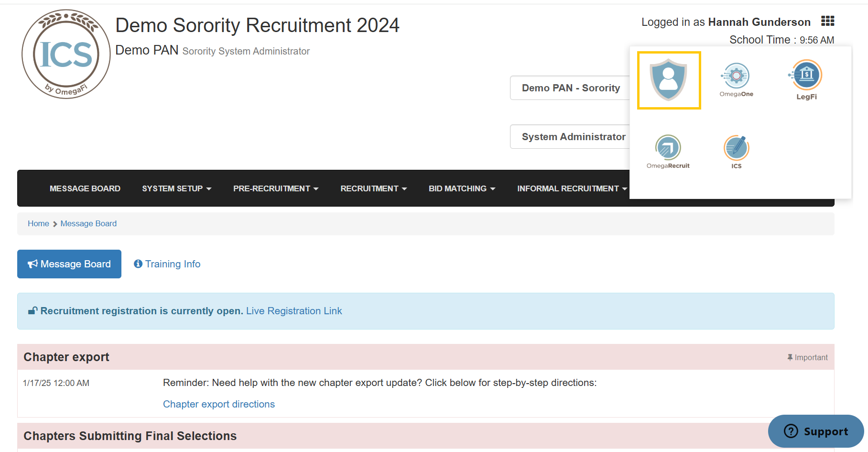Open the Live Registration Link

[x=294, y=311]
